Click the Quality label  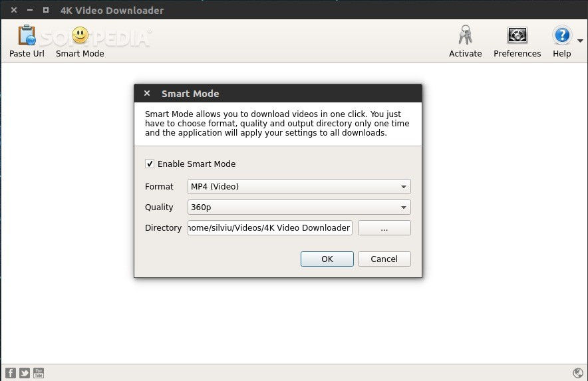159,207
